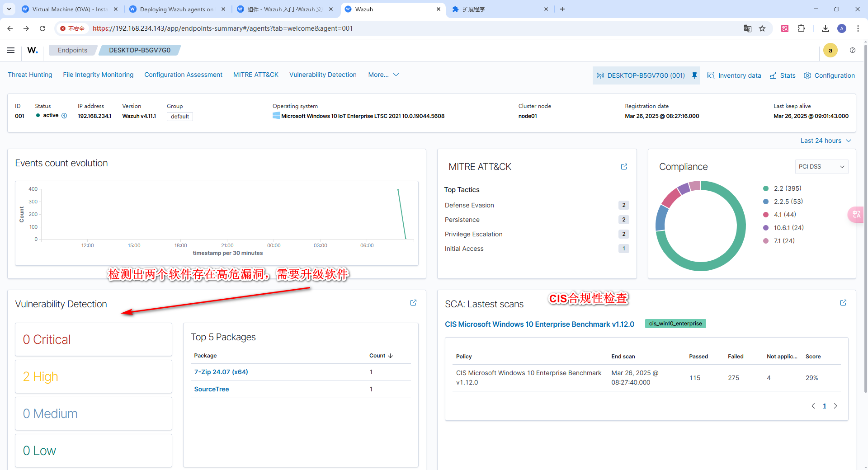The image size is (868, 470).
Task: Close the Wazuh browser tab
Action: (x=438, y=9)
